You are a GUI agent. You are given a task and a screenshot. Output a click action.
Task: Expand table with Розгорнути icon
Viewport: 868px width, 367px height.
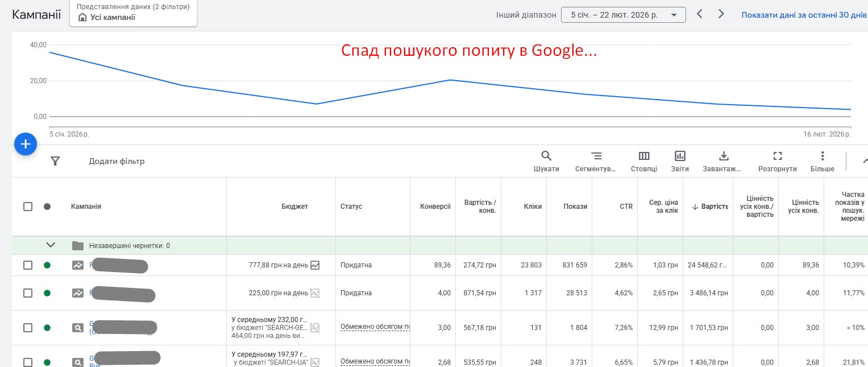tap(778, 156)
